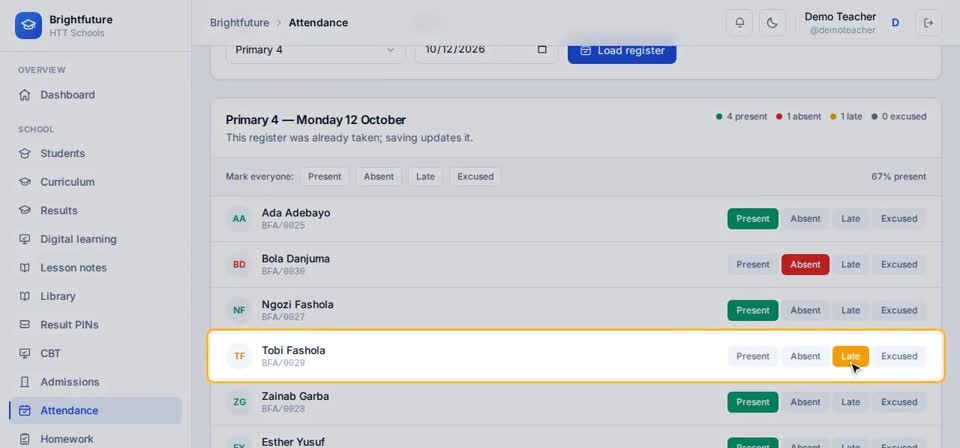The height and width of the screenshot is (448, 960).
Task: Click the Attendance breadcrumb text
Action: pyautogui.click(x=318, y=23)
